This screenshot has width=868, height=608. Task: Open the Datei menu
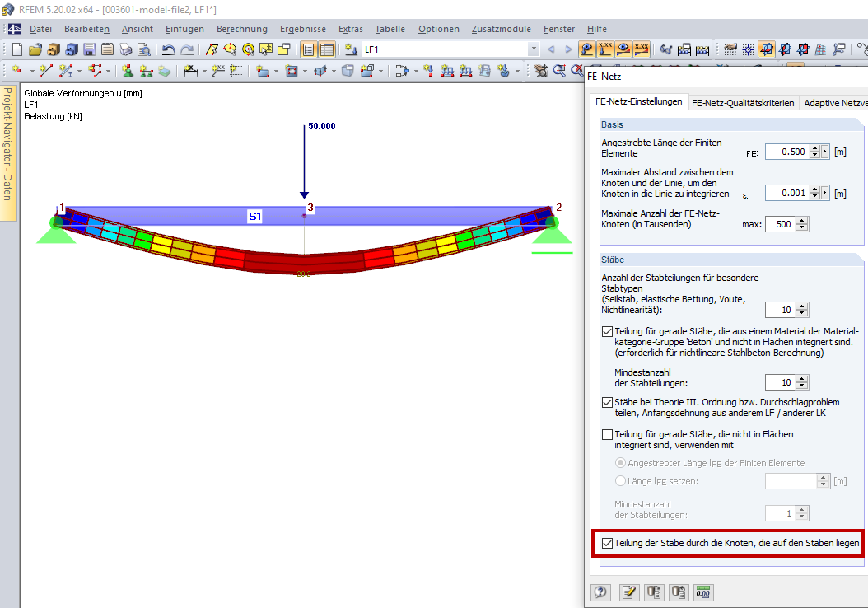[x=40, y=29]
